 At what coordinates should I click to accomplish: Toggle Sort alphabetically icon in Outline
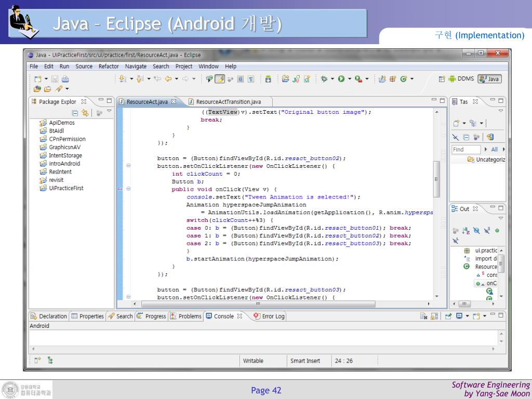click(466, 231)
